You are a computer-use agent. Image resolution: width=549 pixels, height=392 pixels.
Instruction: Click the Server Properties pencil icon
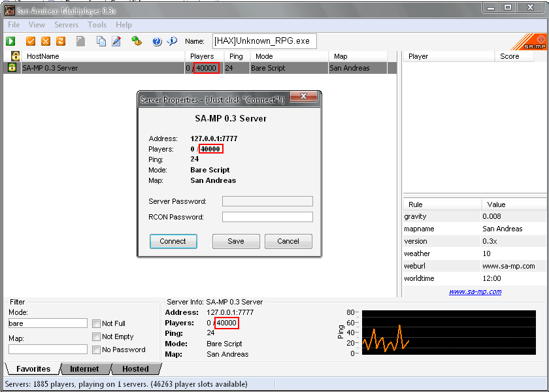coord(116,41)
